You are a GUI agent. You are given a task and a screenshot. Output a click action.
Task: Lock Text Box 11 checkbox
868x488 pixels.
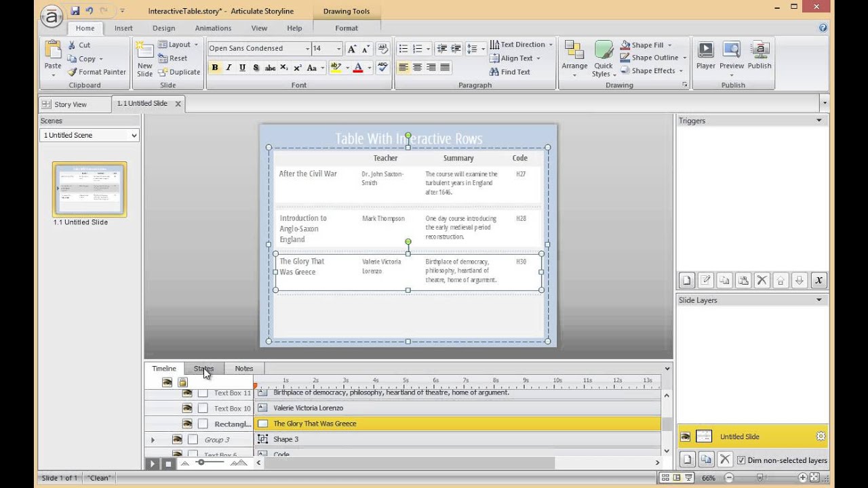point(203,392)
